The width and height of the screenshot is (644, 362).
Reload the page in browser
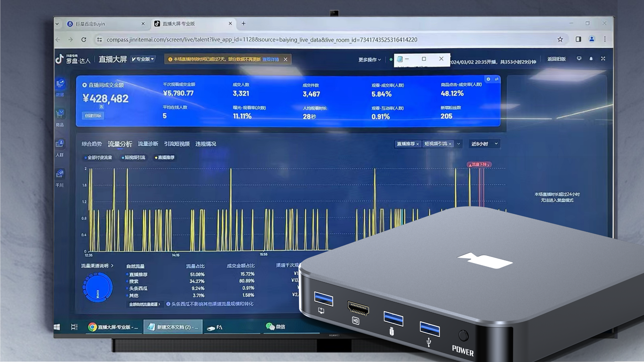pos(84,39)
